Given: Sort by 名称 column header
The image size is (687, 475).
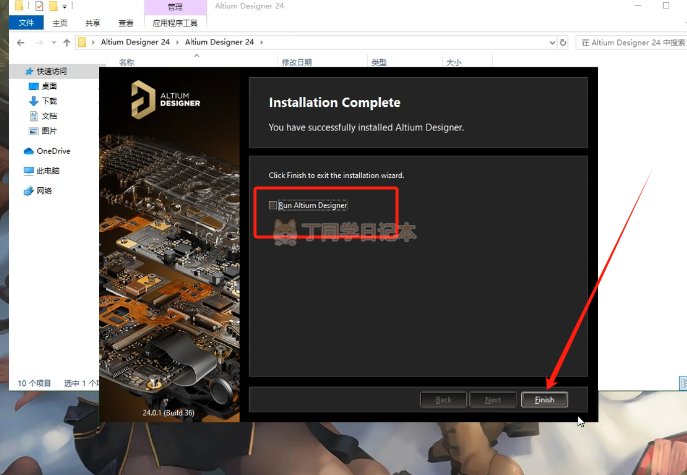Looking at the screenshot, I should 127,62.
